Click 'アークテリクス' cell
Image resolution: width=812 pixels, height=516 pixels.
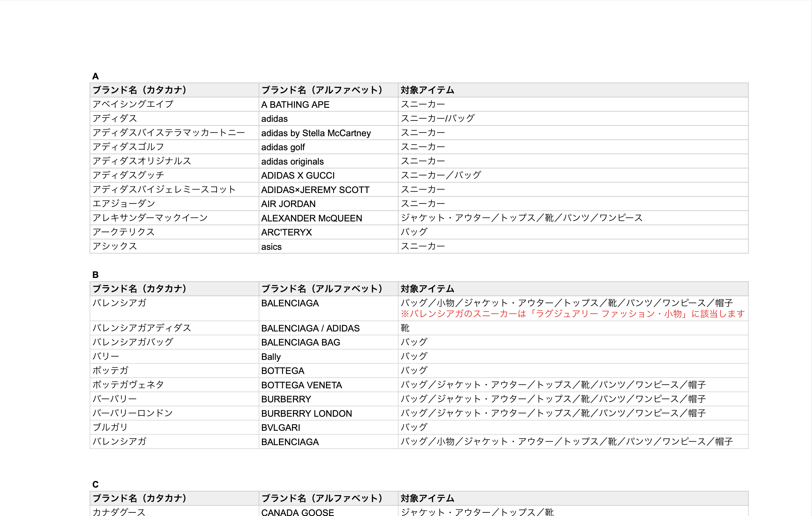coord(174,232)
